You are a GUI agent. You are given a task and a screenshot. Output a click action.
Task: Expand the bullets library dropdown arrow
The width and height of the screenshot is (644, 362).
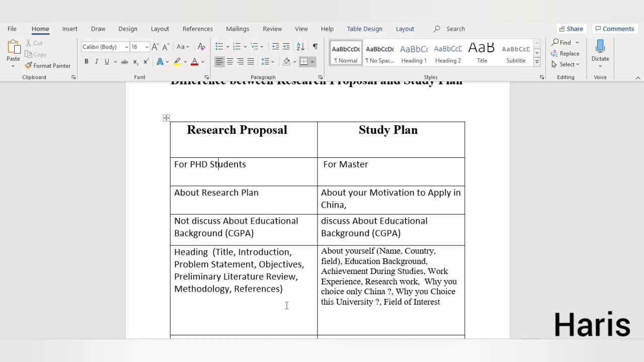pos(228,47)
